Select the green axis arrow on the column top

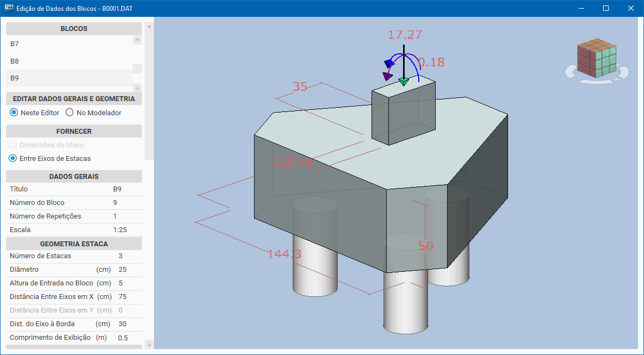[x=403, y=81]
